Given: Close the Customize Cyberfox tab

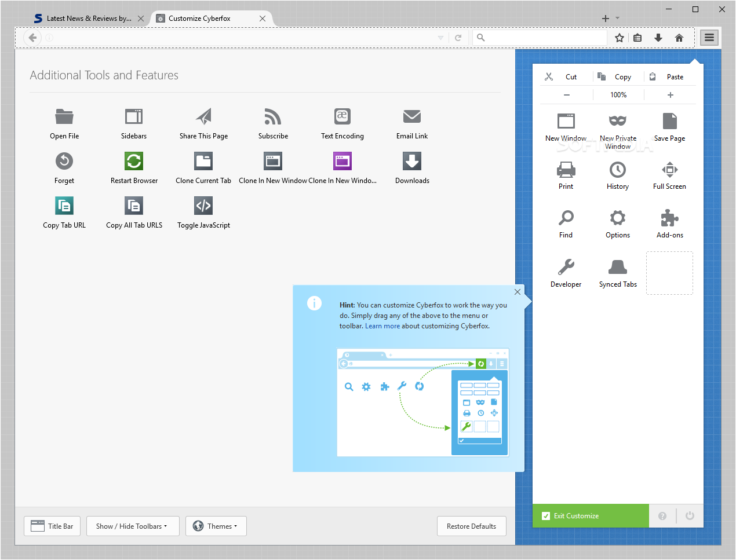Looking at the screenshot, I should (x=263, y=19).
